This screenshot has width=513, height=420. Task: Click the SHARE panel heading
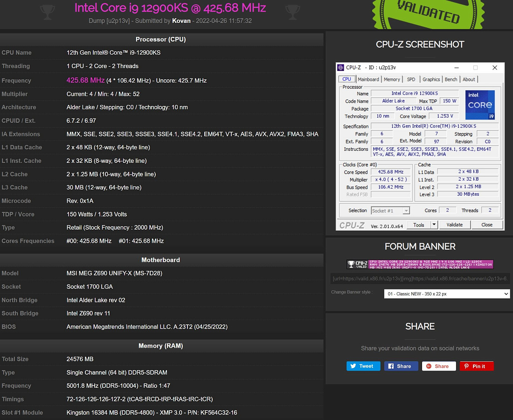[x=420, y=326]
